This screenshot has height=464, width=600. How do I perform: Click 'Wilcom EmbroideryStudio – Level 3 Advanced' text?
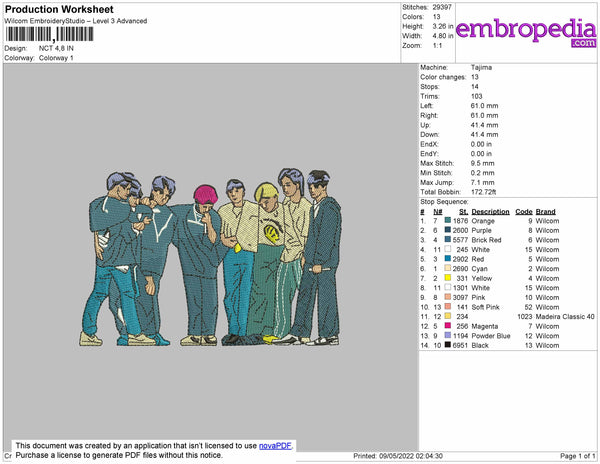(76, 21)
